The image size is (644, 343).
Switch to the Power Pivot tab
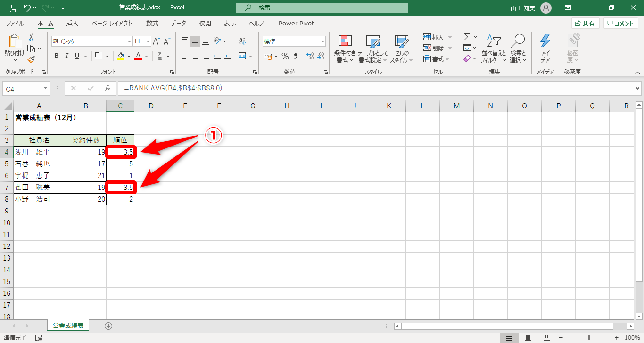coord(296,23)
